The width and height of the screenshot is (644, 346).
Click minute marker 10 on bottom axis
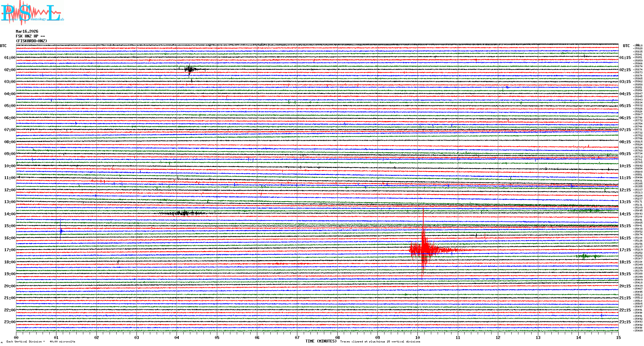tap(417, 337)
